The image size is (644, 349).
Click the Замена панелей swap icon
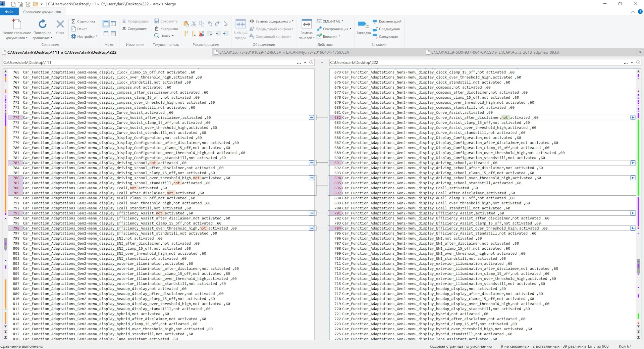[307, 24]
